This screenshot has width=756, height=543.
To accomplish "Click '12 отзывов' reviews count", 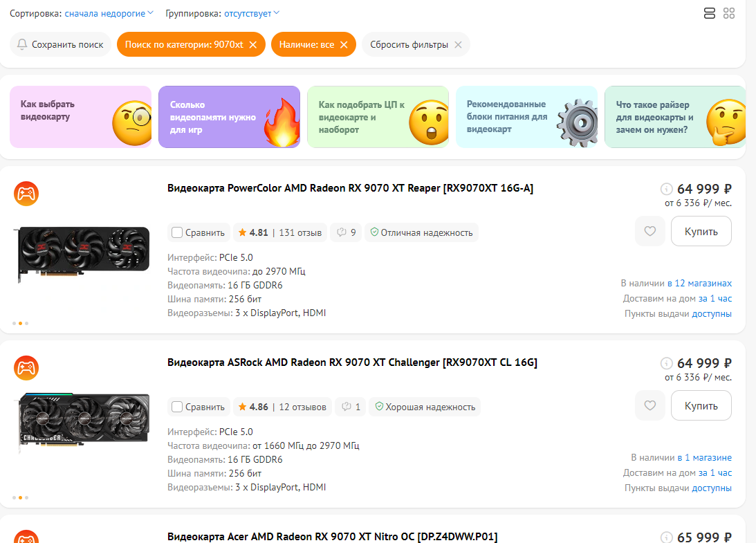I will [302, 407].
